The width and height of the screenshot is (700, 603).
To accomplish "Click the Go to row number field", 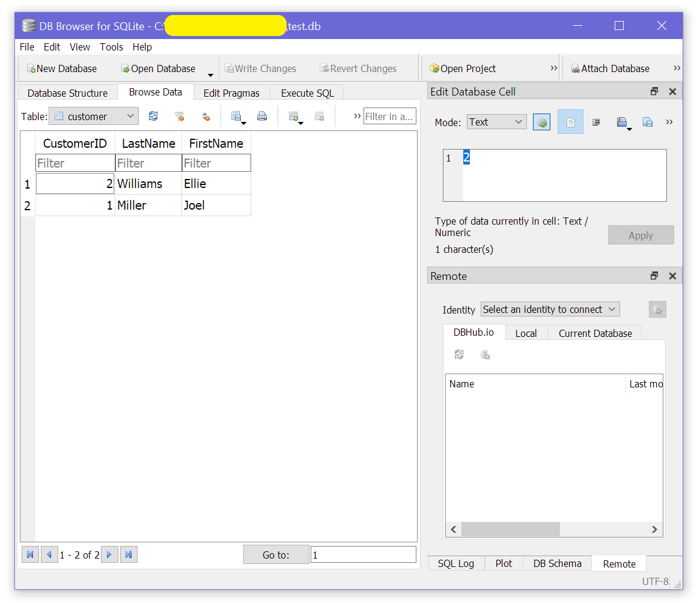I will tap(363, 555).
